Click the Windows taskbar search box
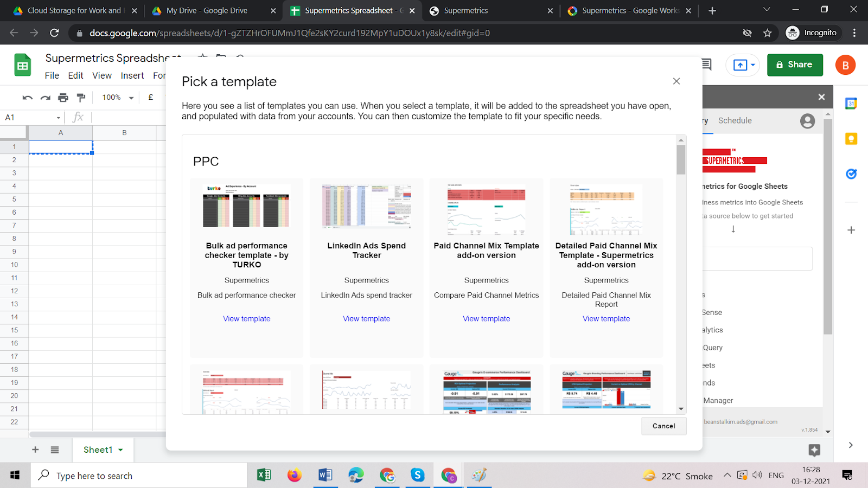The height and width of the screenshot is (488, 868). (x=139, y=476)
